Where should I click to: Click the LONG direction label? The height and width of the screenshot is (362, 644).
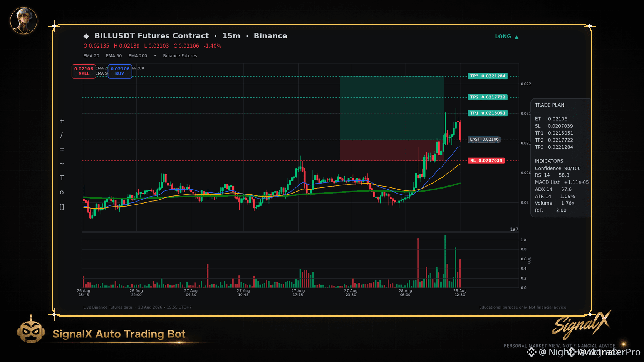(x=503, y=37)
